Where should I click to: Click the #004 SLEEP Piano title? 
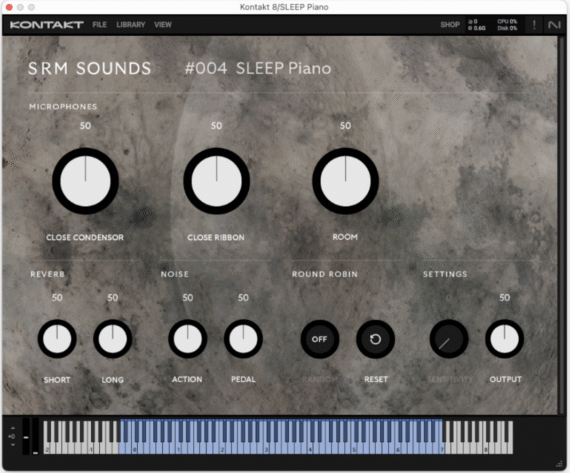(258, 68)
